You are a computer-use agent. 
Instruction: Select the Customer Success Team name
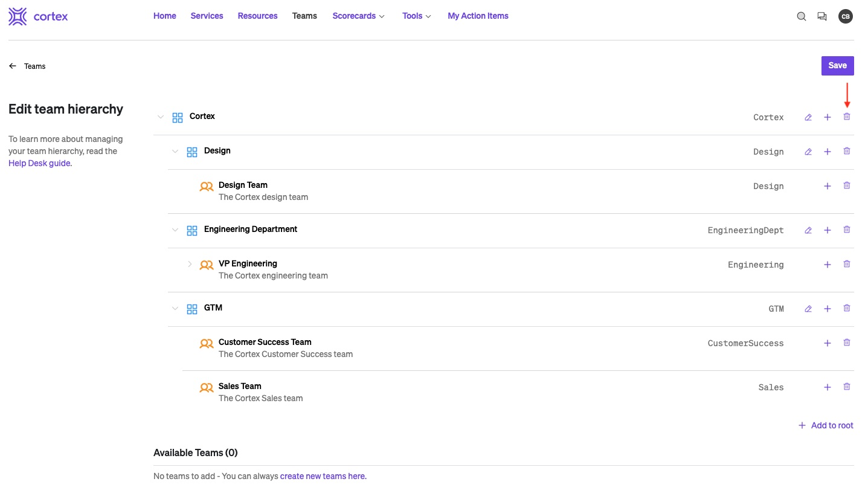click(x=265, y=342)
